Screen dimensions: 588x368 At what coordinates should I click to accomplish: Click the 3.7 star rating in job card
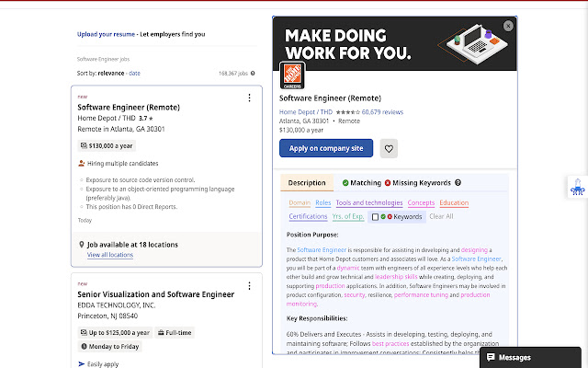click(x=146, y=119)
